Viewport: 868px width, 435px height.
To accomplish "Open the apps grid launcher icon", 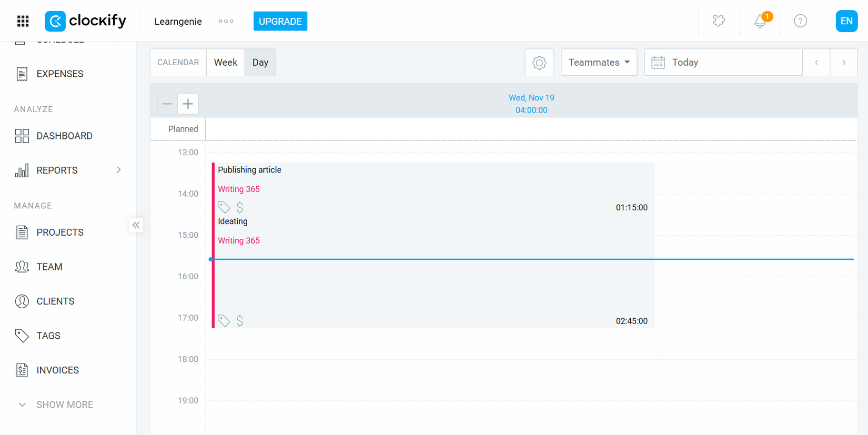I will 23,21.
